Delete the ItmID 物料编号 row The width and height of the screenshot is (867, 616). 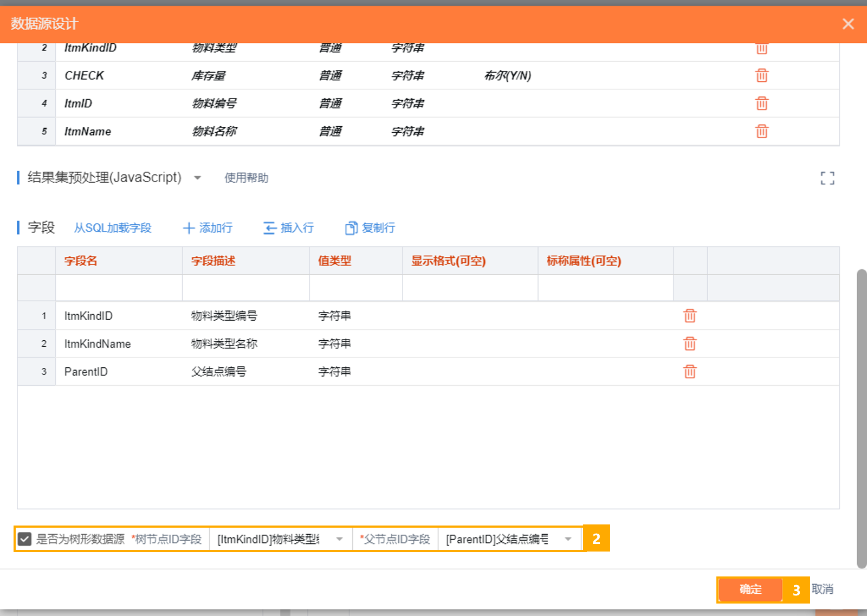pyautogui.click(x=761, y=103)
